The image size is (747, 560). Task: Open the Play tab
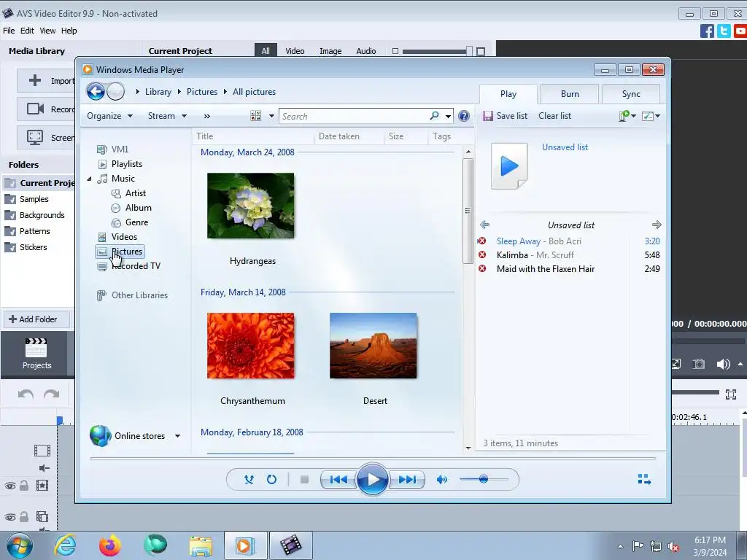pyautogui.click(x=508, y=94)
